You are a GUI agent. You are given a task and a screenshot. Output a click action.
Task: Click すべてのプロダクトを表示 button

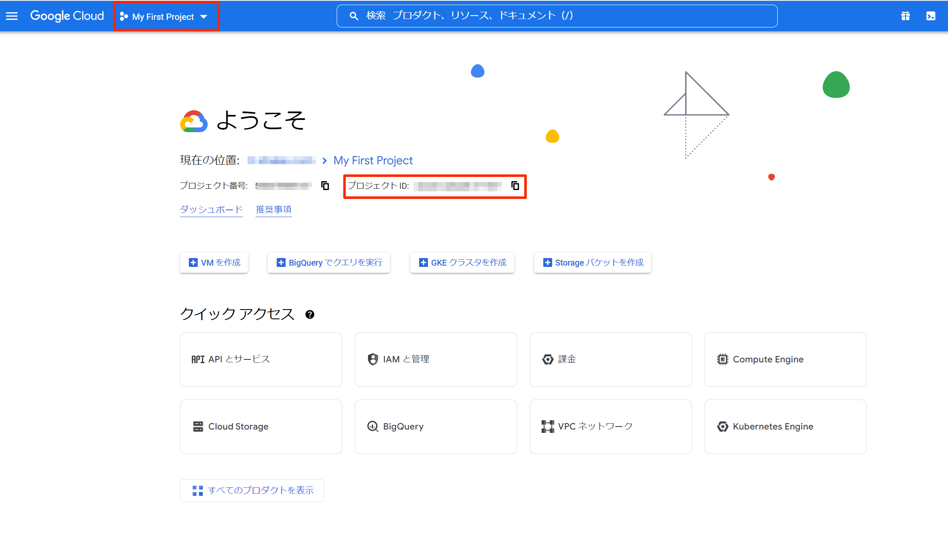252,491
